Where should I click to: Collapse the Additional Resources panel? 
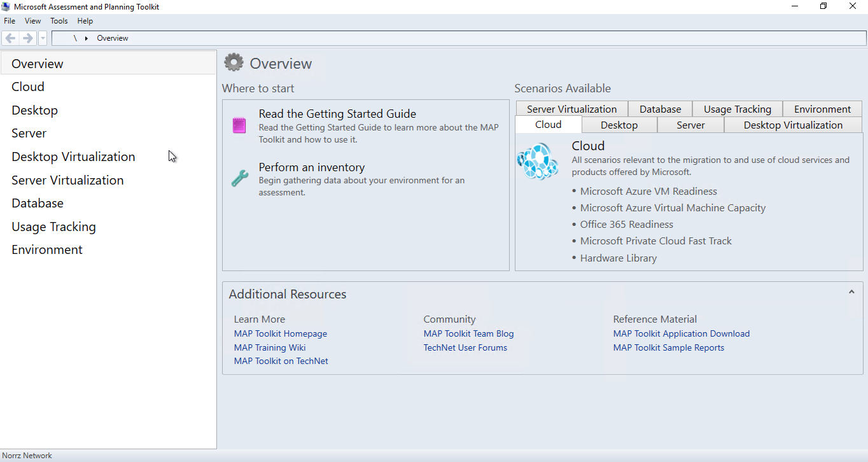(851, 292)
